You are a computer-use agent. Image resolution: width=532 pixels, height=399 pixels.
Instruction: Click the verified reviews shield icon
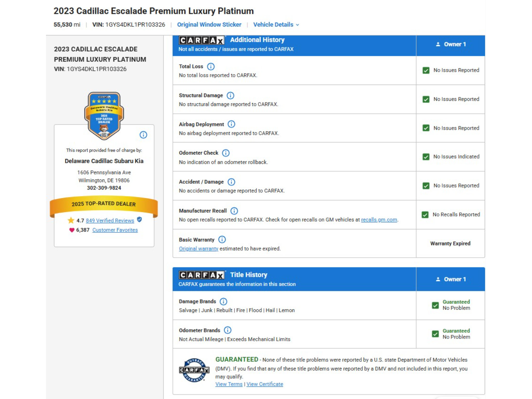[x=139, y=220]
